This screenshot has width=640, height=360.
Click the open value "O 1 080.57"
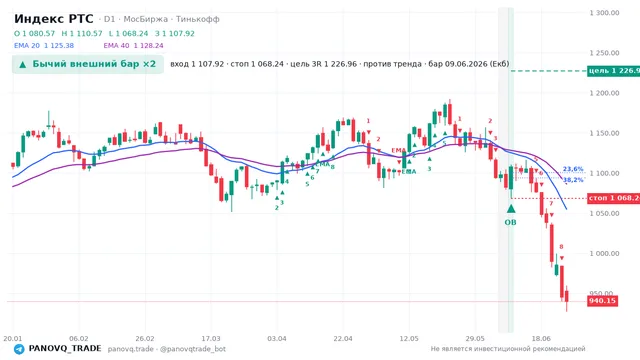coord(34,33)
